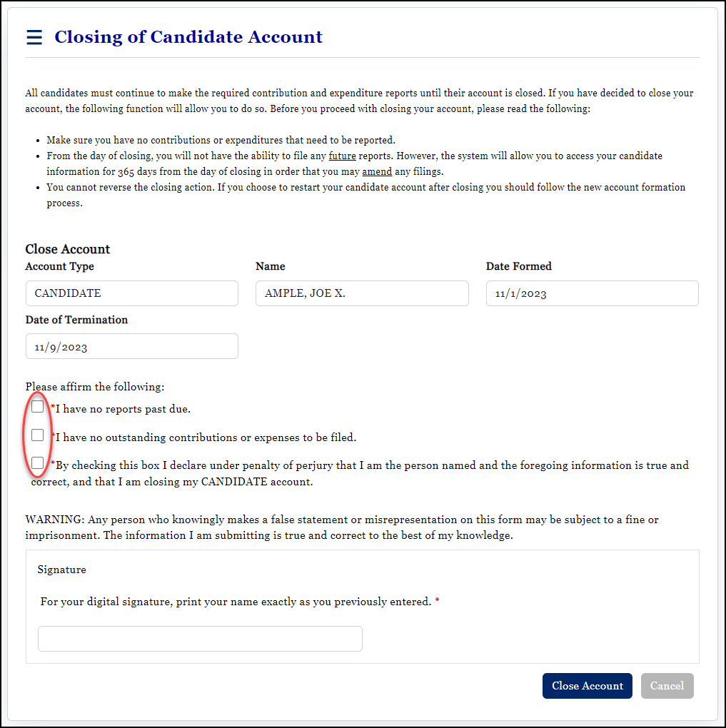726x728 pixels.
Task: Select the Name field showing AMPLE, JOE X.
Action: [362, 293]
